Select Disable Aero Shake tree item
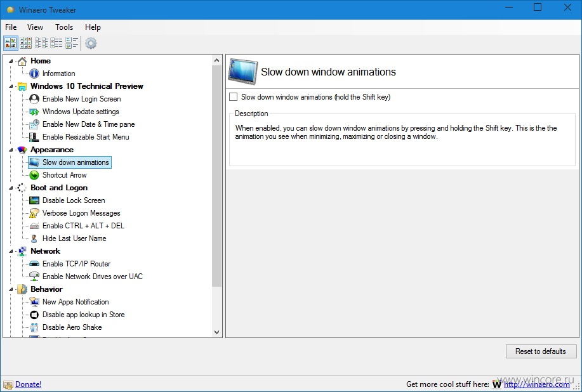 (72, 327)
